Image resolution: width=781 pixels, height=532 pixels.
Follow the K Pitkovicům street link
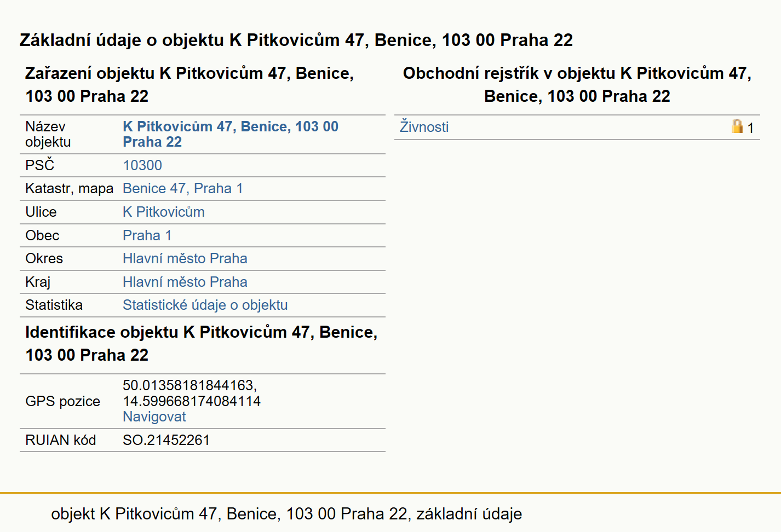(x=164, y=212)
